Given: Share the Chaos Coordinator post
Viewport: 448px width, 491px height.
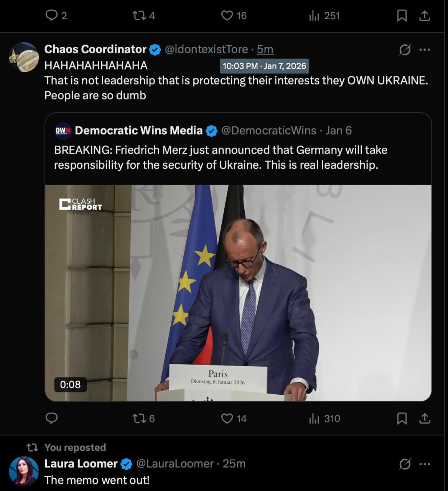Looking at the screenshot, I should pos(424,418).
